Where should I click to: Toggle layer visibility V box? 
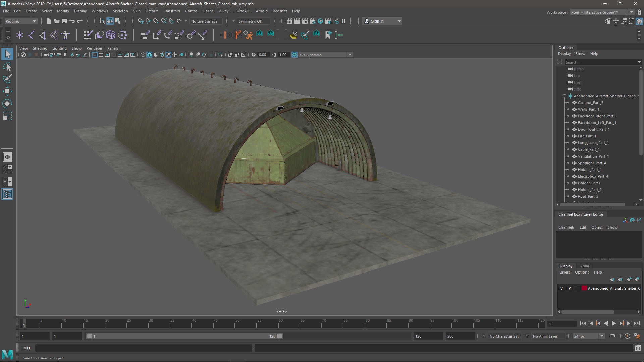561,288
